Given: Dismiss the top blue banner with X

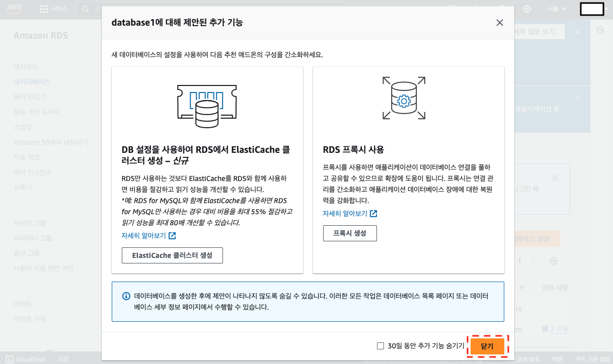Looking at the screenshot, I should click(x=578, y=32).
